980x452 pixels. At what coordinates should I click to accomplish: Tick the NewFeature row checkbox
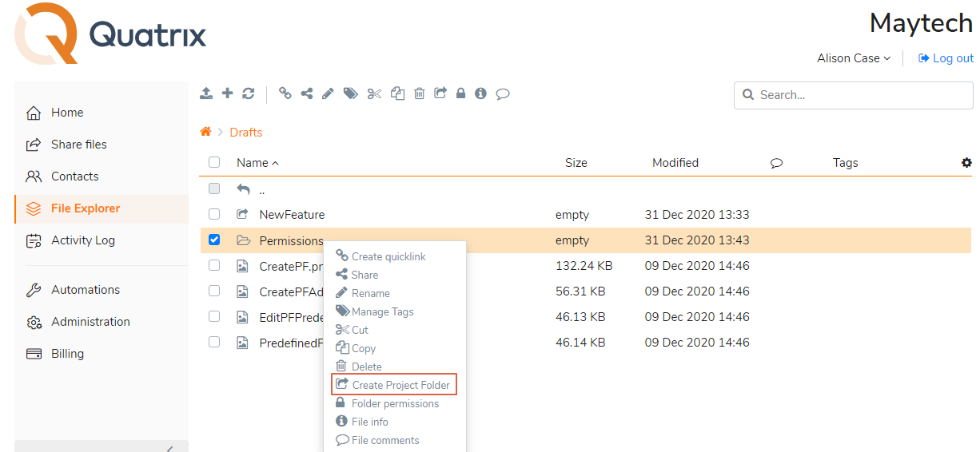tap(214, 214)
